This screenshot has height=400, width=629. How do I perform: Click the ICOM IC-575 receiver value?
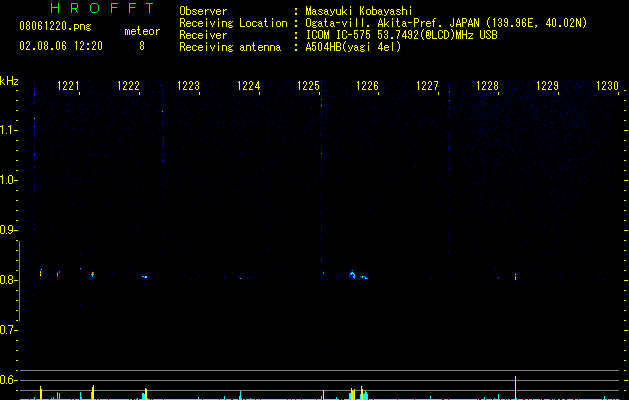point(401,35)
